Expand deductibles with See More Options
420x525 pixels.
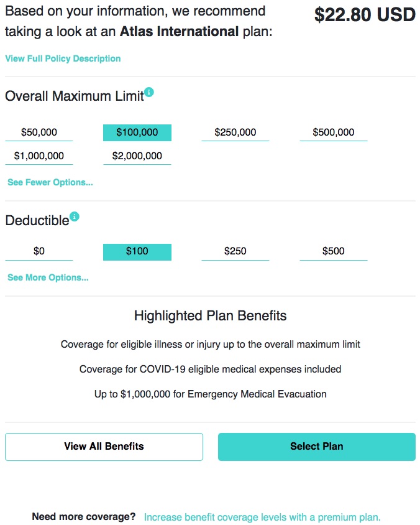click(48, 277)
